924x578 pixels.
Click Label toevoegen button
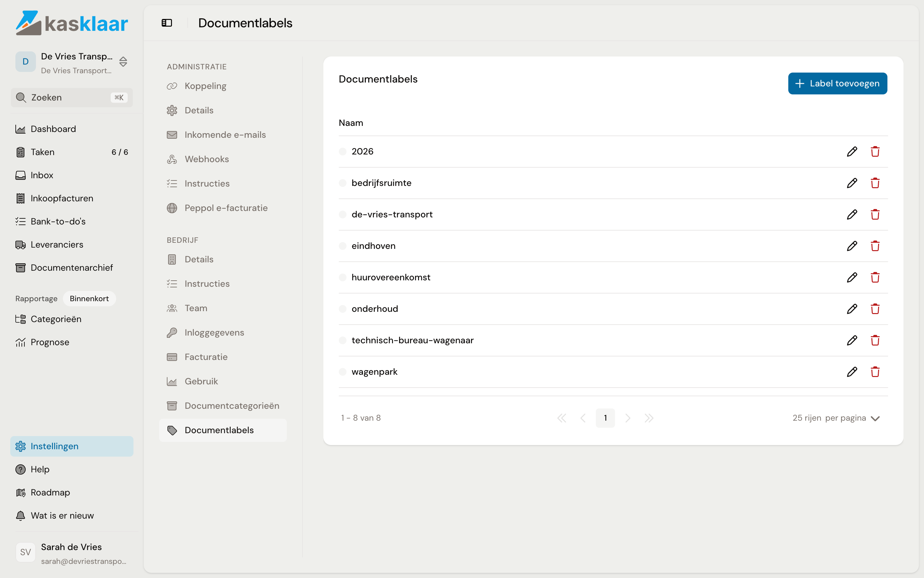(838, 83)
